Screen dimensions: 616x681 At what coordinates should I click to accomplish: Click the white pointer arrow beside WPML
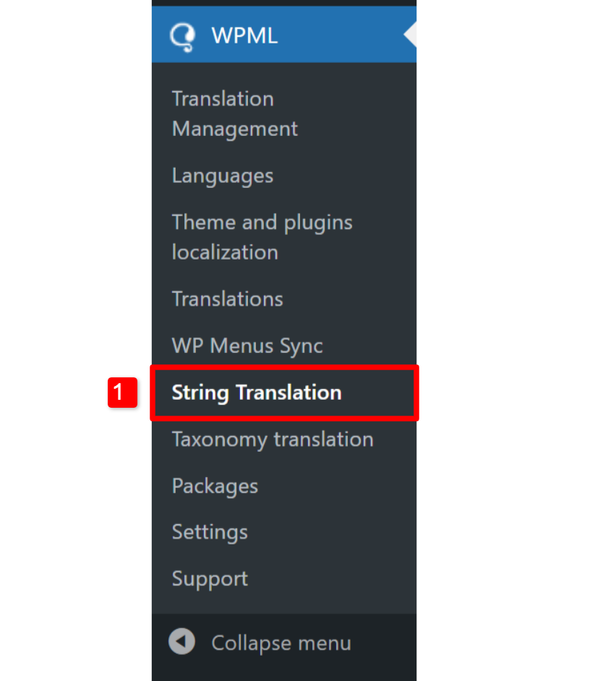pyautogui.click(x=411, y=35)
